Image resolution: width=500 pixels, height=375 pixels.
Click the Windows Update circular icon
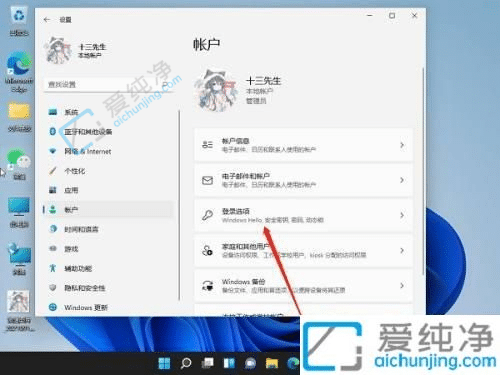(x=53, y=307)
